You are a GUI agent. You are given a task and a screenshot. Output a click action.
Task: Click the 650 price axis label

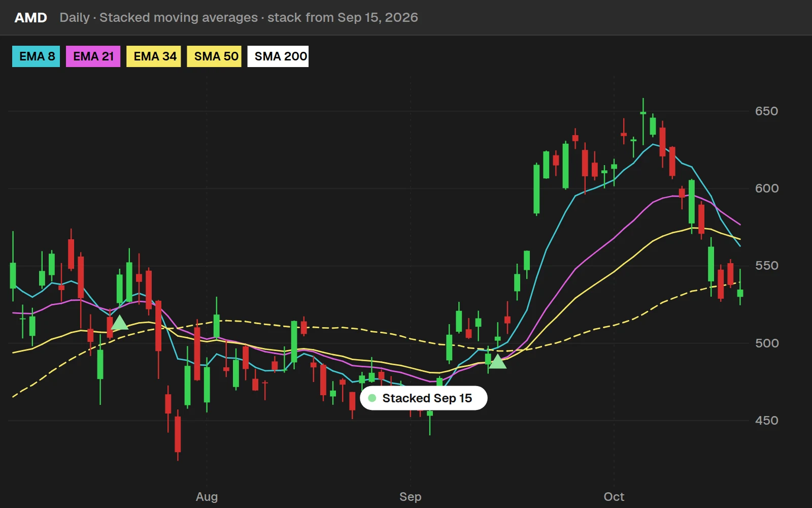pos(766,111)
